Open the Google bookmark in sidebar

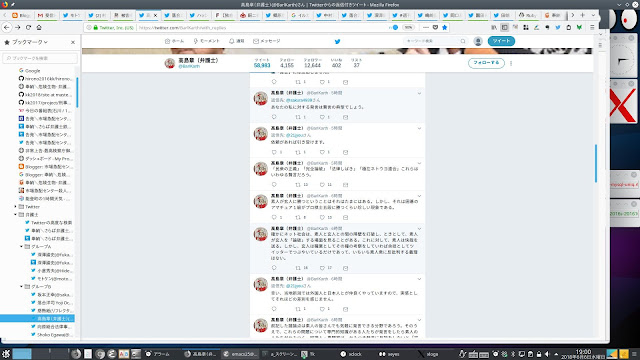point(29,71)
